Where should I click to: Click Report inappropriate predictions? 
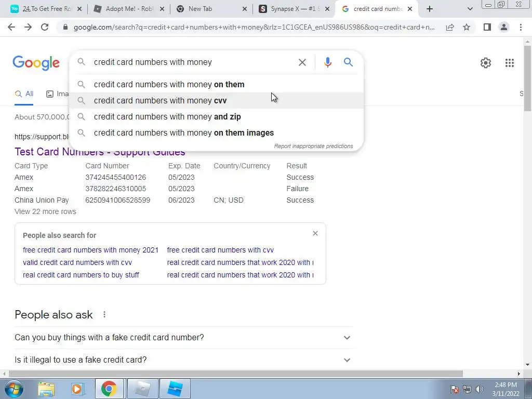tap(313, 146)
